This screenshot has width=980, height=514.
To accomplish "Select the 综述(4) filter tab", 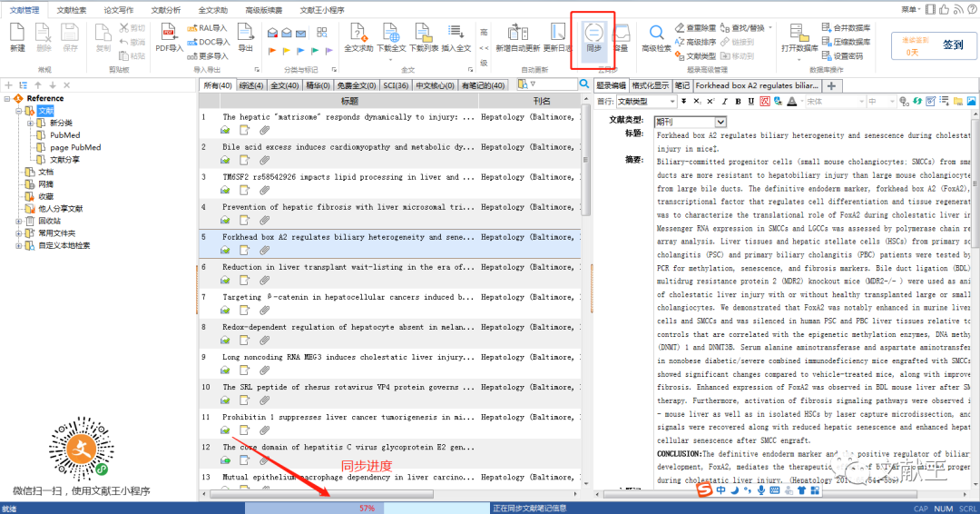I will (x=251, y=85).
